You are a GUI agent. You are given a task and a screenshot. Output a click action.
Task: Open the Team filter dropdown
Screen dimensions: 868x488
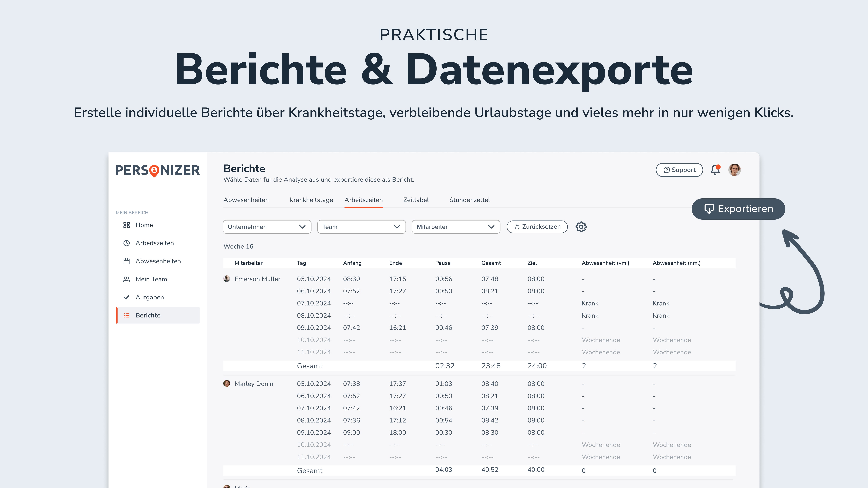pos(361,227)
